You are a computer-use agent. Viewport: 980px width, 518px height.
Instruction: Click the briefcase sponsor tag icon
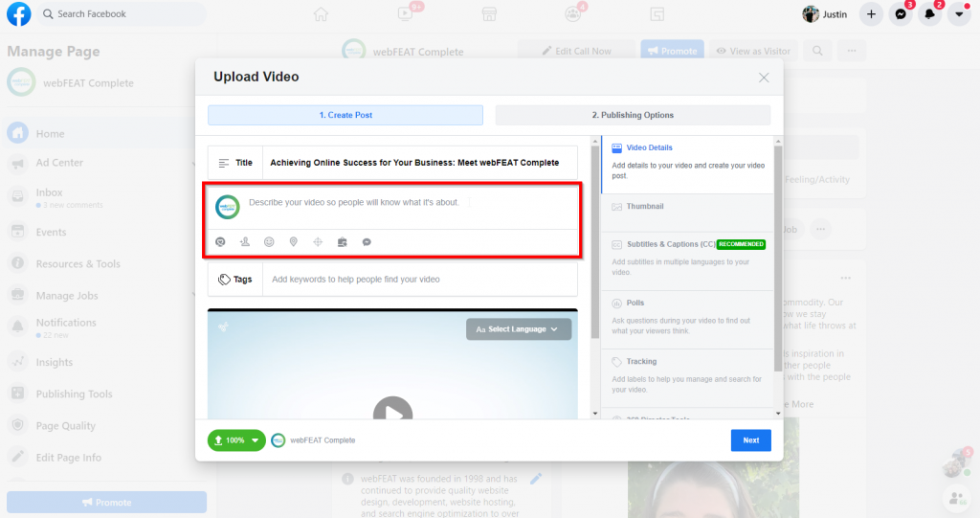pyautogui.click(x=343, y=242)
